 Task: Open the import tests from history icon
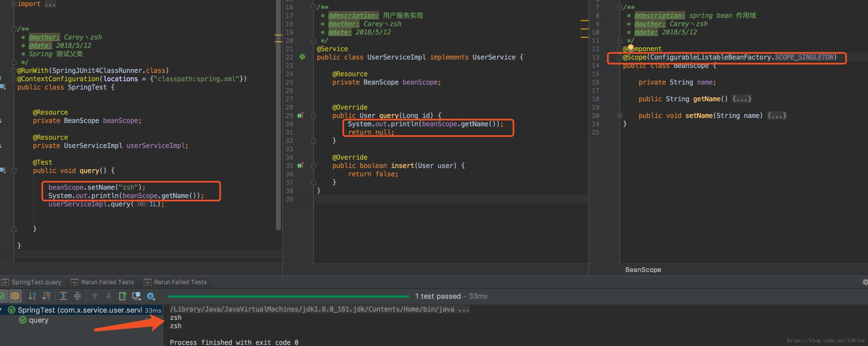point(136,296)
